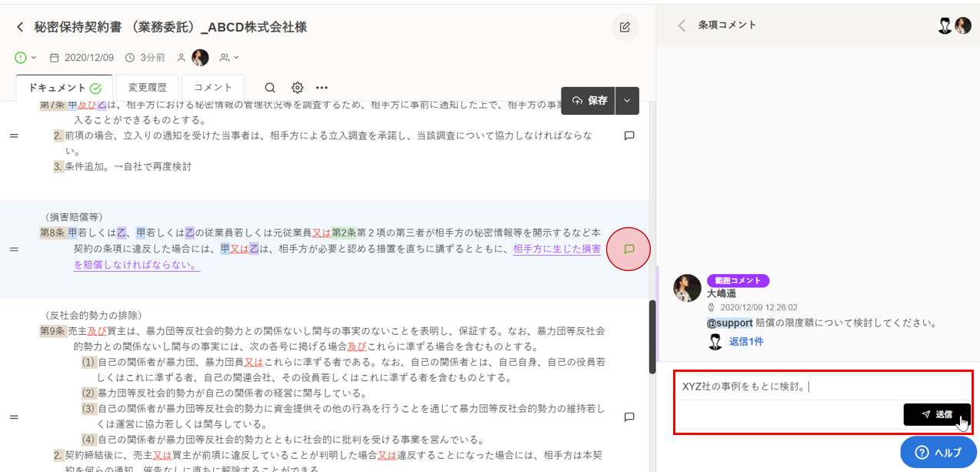The height and width of the screenshot is (472, 980).
Task: Open the search magnifier icon
Action: 270,88
